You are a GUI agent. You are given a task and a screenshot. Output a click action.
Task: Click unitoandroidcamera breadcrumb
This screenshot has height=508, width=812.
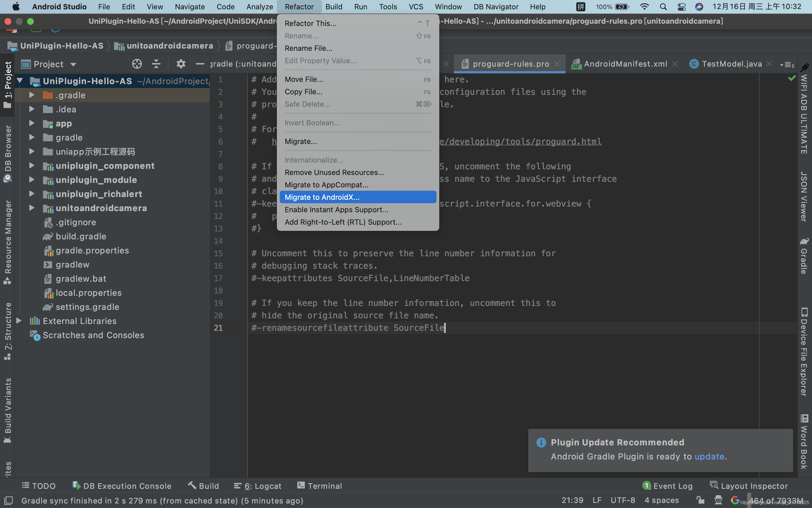164,46
